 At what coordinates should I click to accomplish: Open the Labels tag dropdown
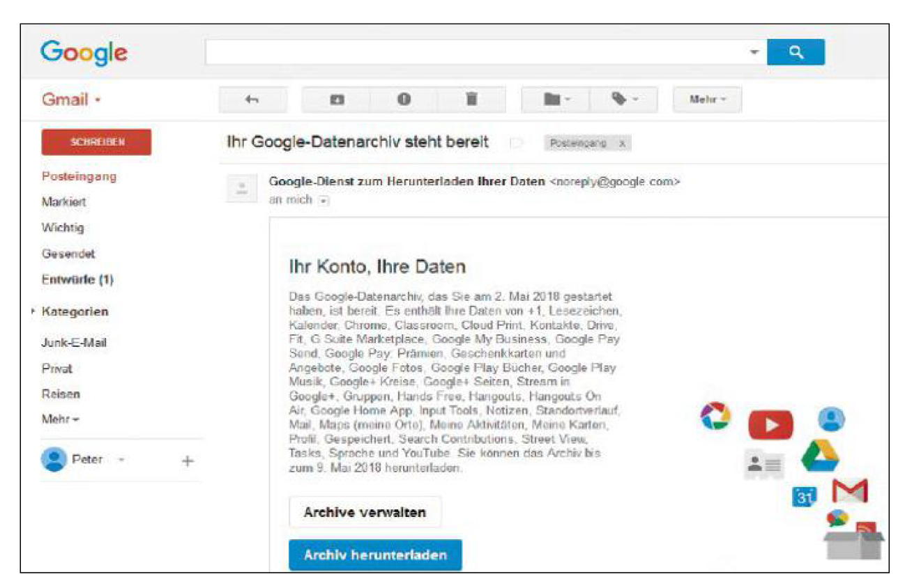625,100
